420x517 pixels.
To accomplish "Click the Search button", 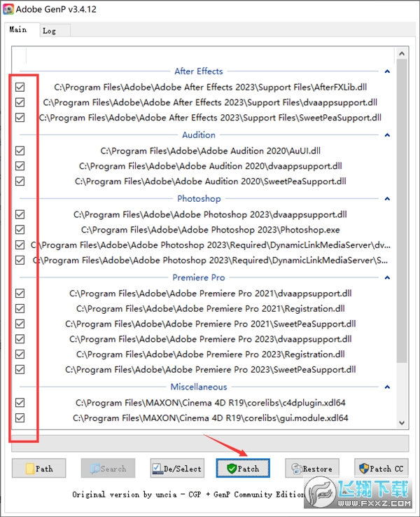I will coord(108,468).
